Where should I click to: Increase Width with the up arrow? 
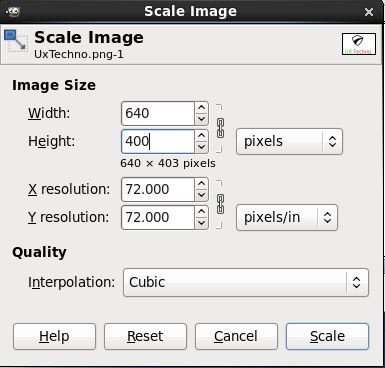[x=201, y=108]
